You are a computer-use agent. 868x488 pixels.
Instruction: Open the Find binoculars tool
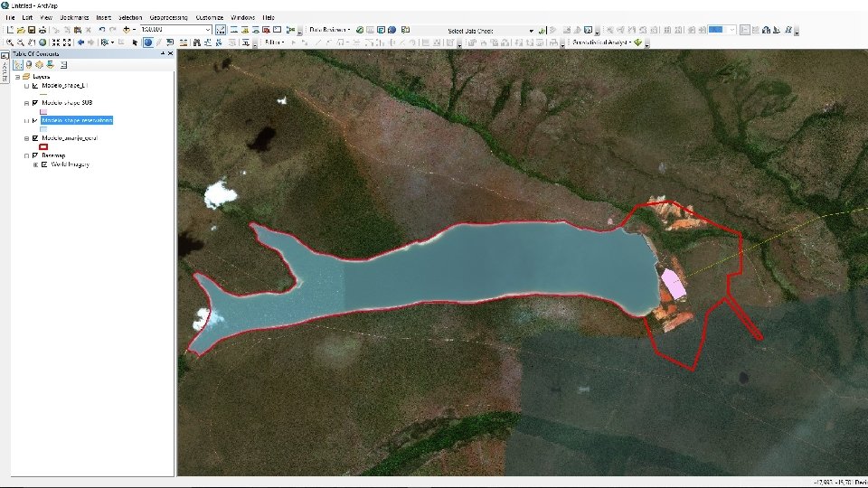[196, 42]
